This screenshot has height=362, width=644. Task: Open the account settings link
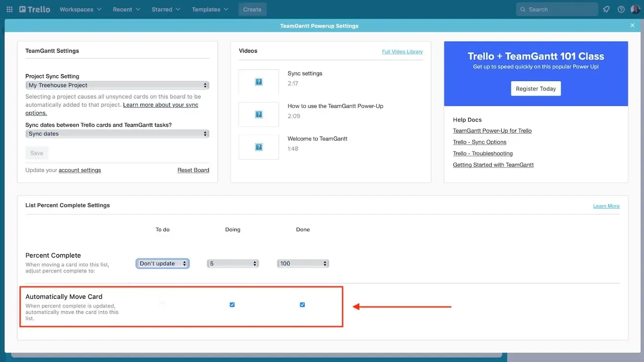[x=80, y=170]
